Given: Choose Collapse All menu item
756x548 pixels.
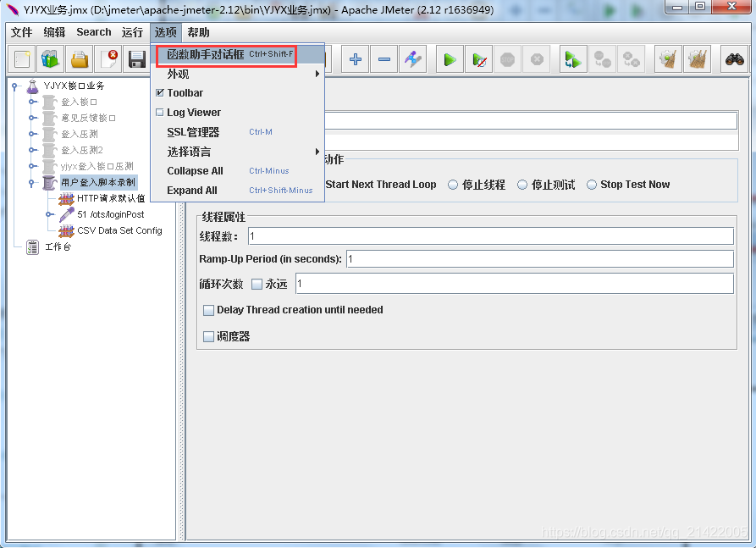Looking at the screenshot, I should point(238,171).
